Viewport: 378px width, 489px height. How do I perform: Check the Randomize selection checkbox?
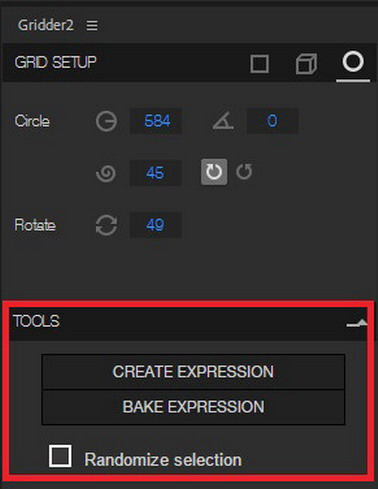point(60,456)
